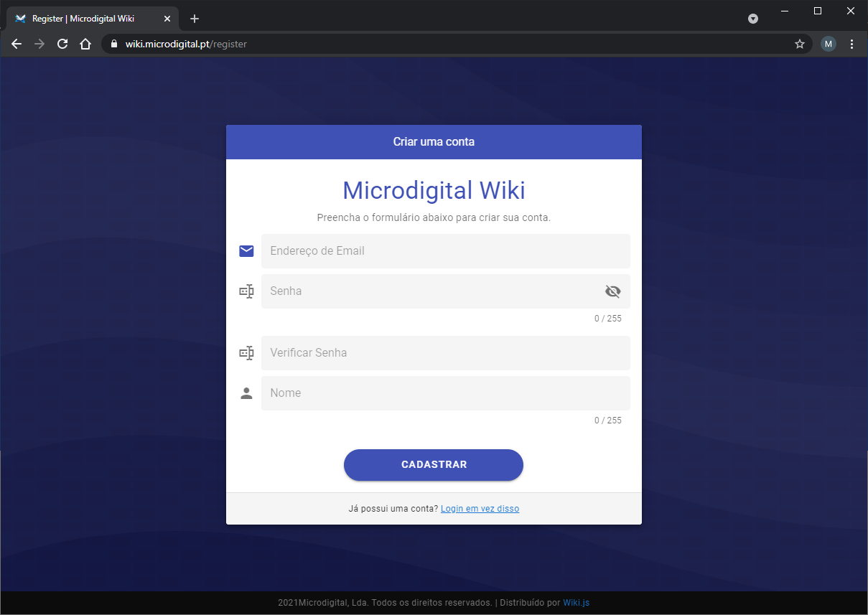Open the Wiki.js footer link

(576, 603)
